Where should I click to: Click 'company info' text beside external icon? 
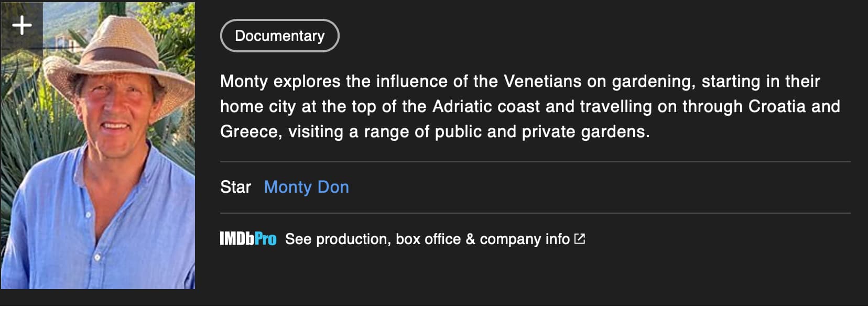(x=524, y=239)
